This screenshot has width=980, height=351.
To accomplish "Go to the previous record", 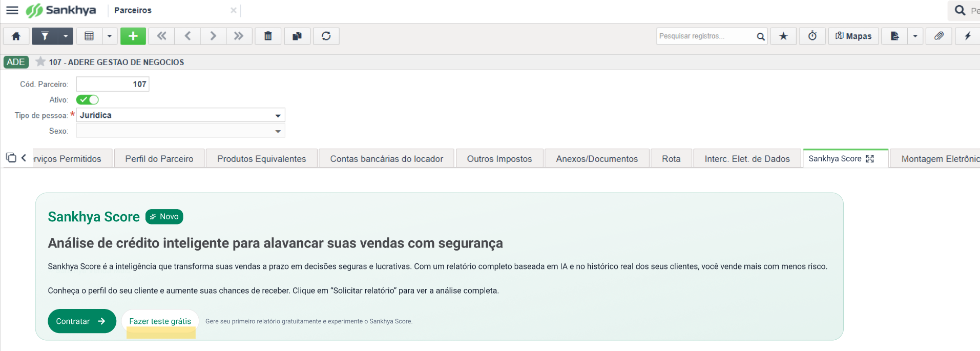I will click(x=187, y=36).
